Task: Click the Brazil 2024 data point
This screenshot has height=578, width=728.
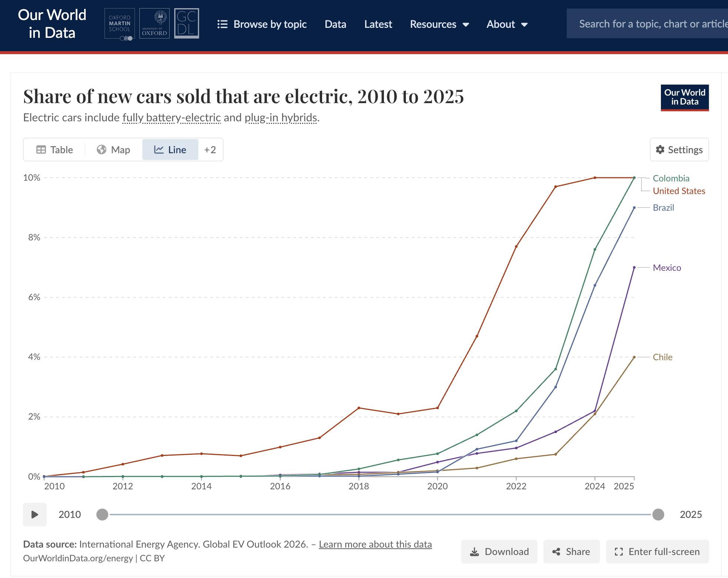Action: (595, 285)
